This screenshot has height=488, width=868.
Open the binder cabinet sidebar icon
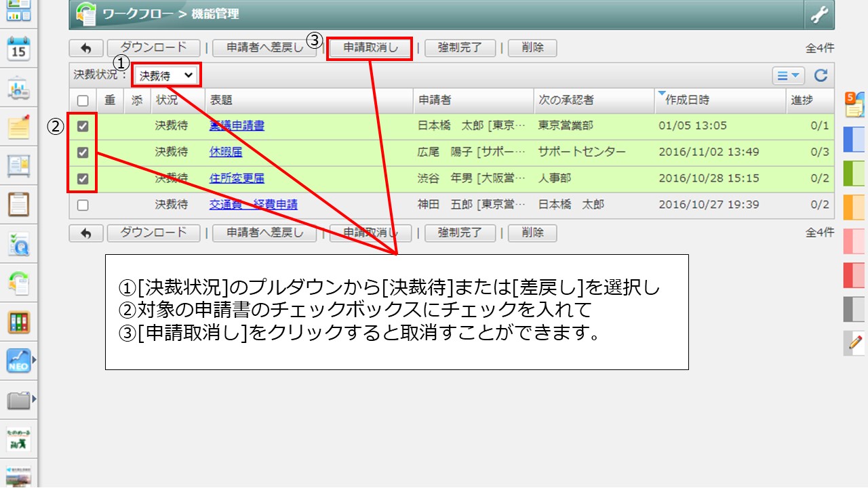tap(18, 322)
